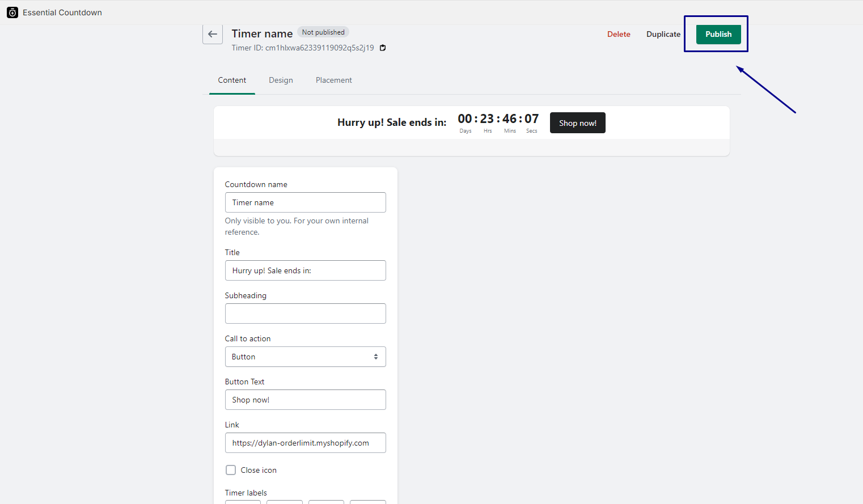Focus the Title input field
Screen dimensions: 863x504
pyautogui.click(x=306, y=270)
